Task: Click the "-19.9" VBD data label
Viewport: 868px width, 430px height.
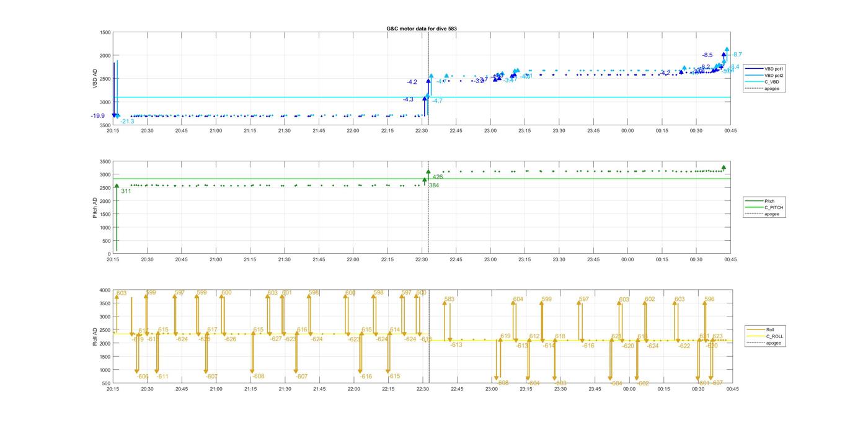Action: (x=97, y=116)
